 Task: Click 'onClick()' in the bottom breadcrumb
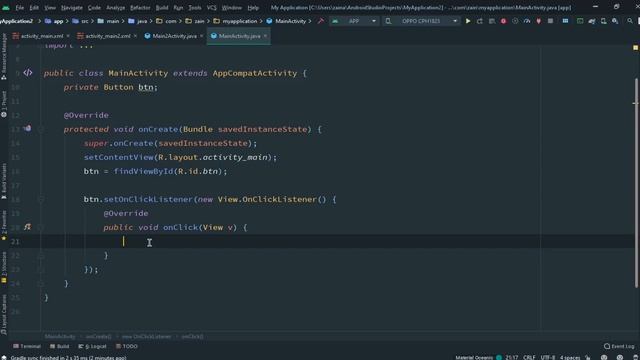pos(192,336)
